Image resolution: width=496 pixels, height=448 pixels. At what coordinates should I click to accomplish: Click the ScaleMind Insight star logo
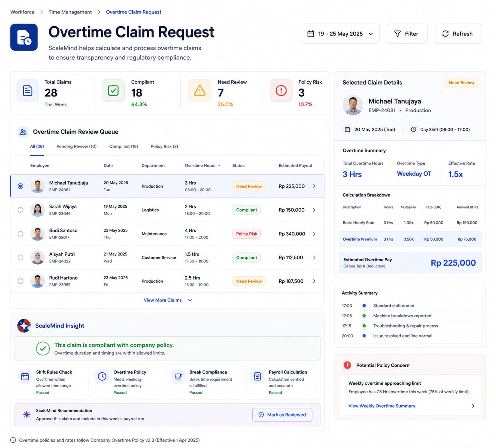pyautogui.click(x=24, y=326)
